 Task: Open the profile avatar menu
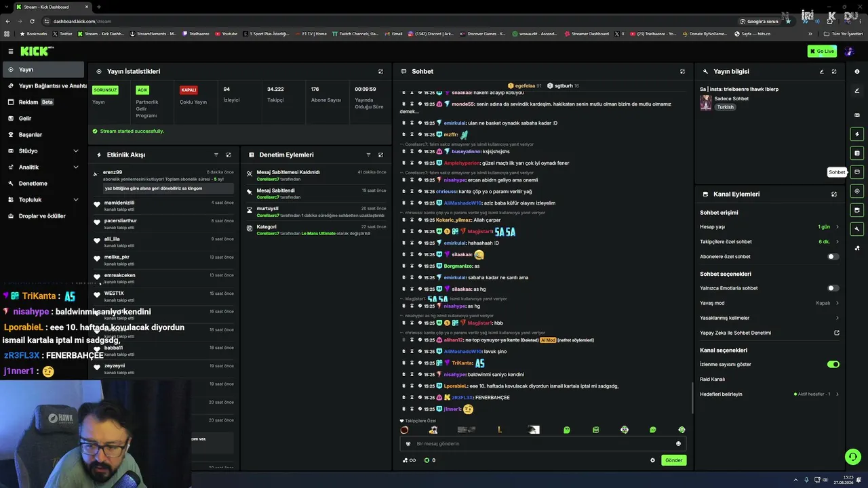pyautogui.click(x=849, y=51)
